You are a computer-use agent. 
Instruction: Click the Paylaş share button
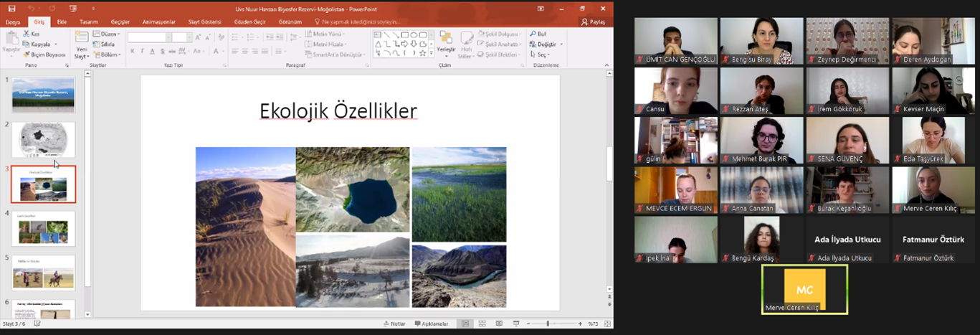pyautogui.click(x=592, y=22)
